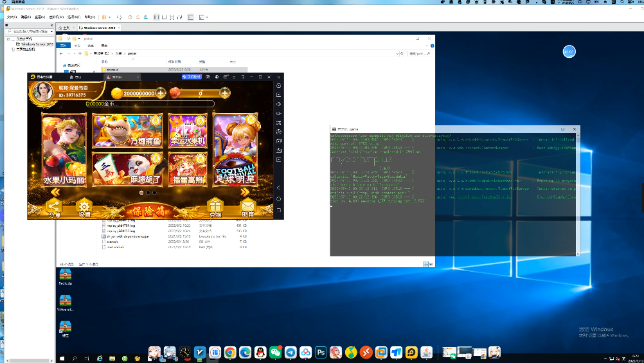
Task: Expand the VMware power pause dropdown arrow
Action: [x=110, y=17]
